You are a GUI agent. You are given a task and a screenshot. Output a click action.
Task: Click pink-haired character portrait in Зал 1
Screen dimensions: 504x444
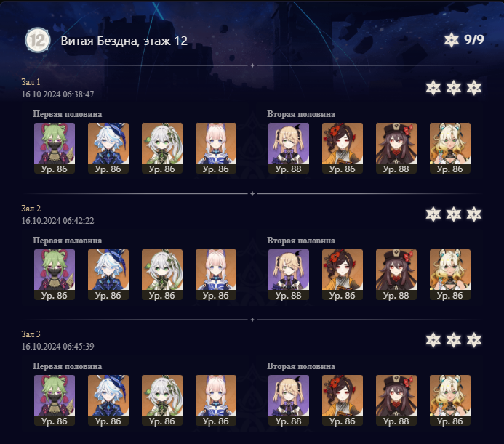(216, 148)
